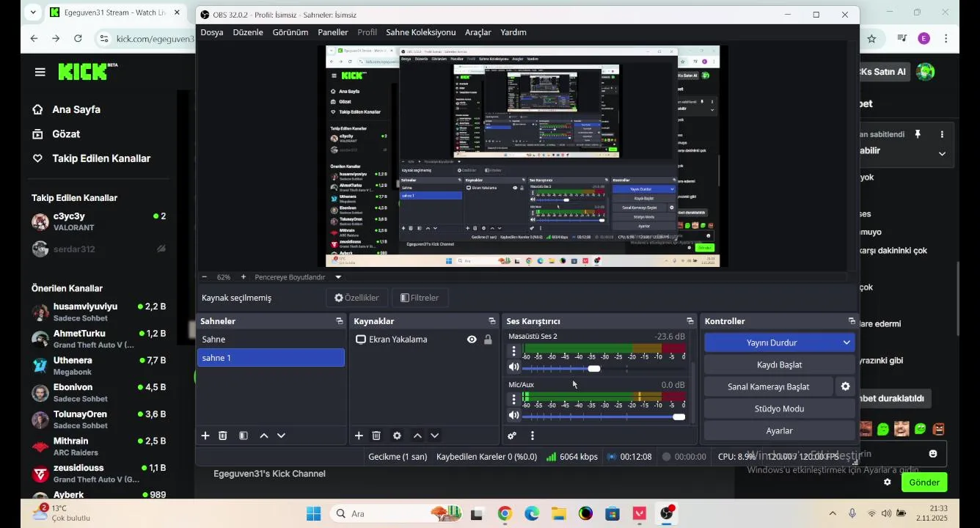
Task: Open the c3yc3y channel in the Kick sidebar
Action: click(99, 221)
